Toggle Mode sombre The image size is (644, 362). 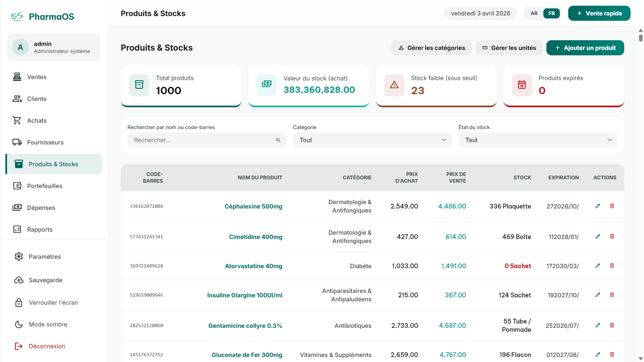point(48,324)
